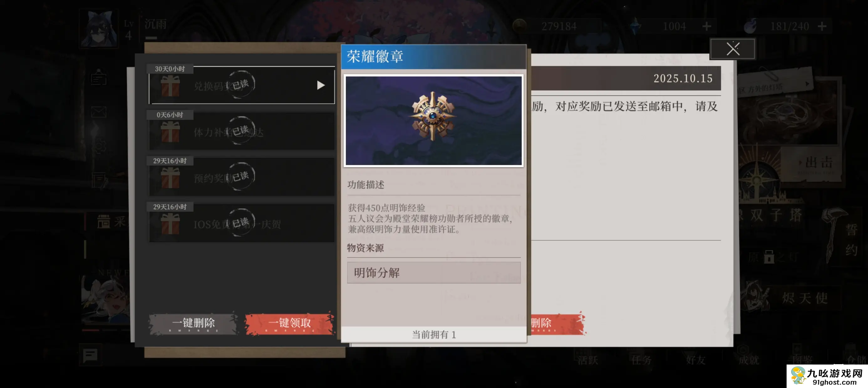
Task: Click the 一键删除 delete all button
Action: click(194, 323)
